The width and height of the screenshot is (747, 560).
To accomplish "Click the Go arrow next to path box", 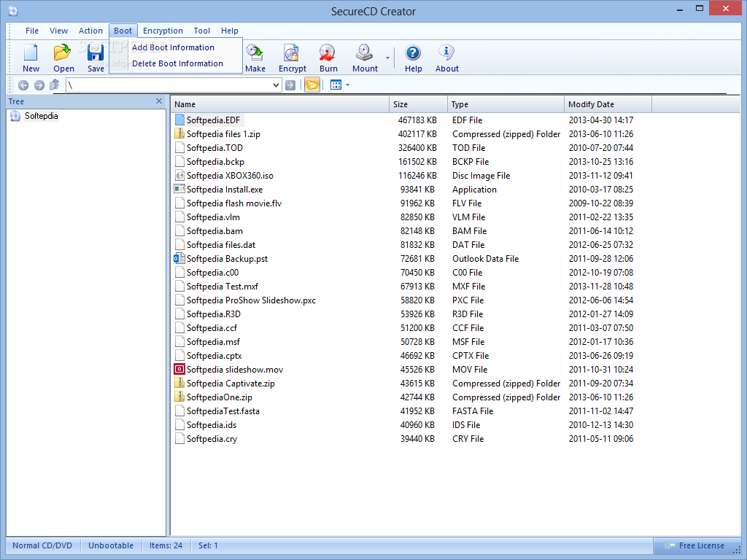I will (x=290, y=85).
